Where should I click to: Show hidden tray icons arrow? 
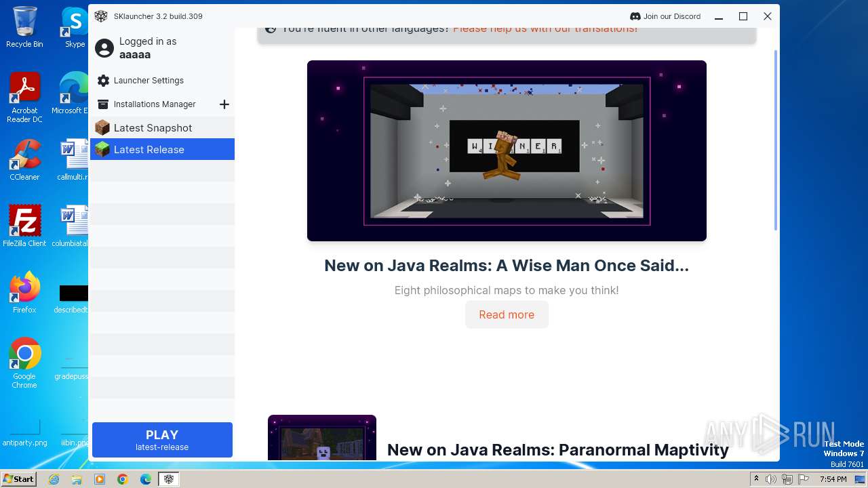pos(756,479)
